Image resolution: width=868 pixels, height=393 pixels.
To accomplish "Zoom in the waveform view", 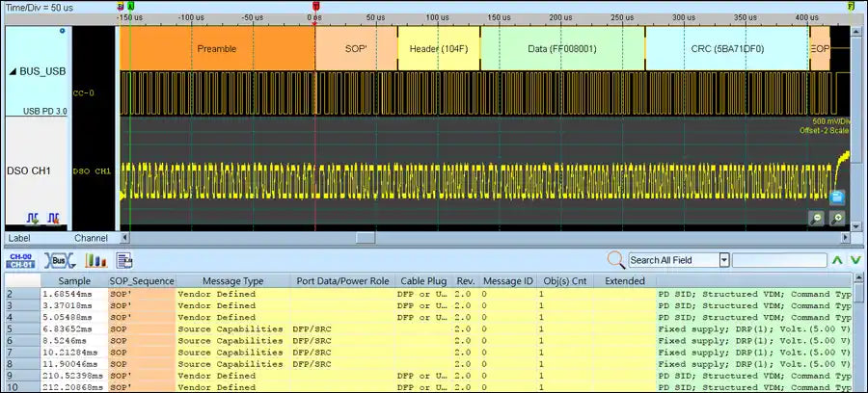I will pos(837,219).
